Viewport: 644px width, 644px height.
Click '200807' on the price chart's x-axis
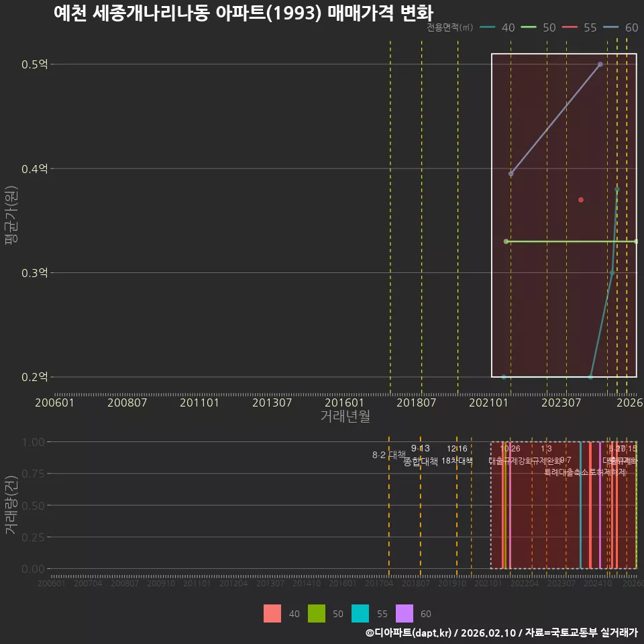pyautogui.click(x=127, y=402)
